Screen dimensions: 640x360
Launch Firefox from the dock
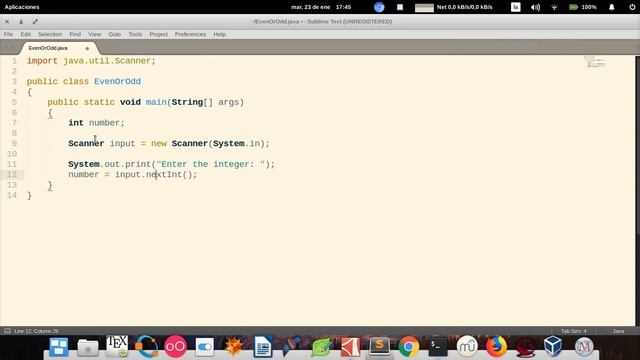coord(496,347)
